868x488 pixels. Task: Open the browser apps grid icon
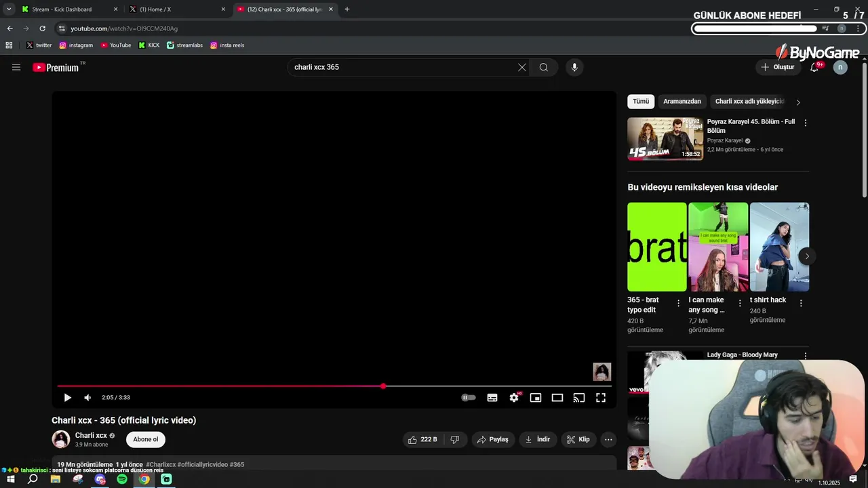(x=9, y=45)
